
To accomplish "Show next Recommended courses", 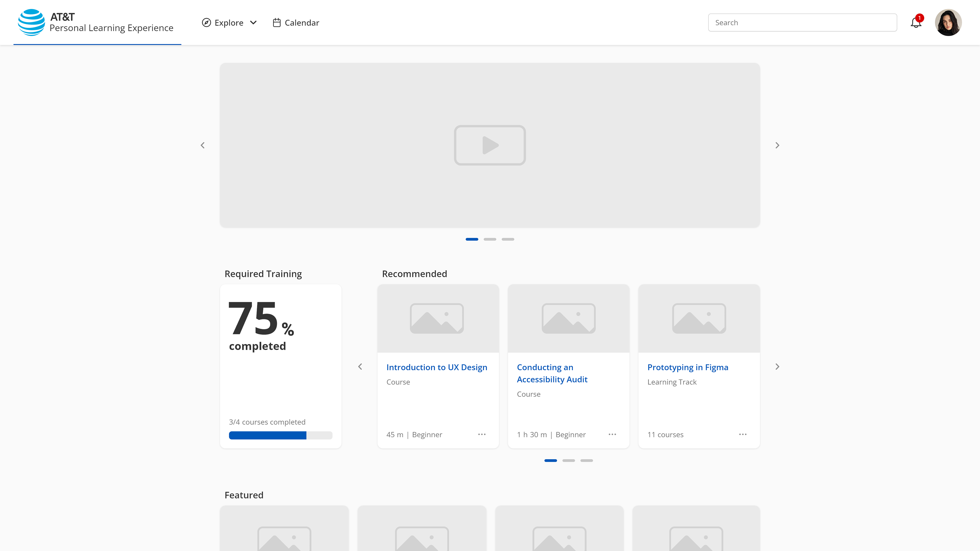I will [x=777, y=367].
